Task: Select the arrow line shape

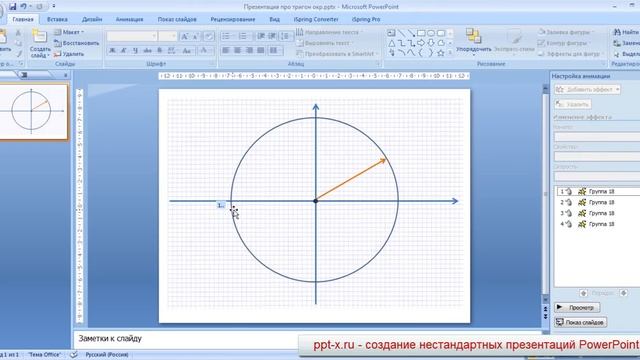Action: pyautogui.click(x=411, y=33)
